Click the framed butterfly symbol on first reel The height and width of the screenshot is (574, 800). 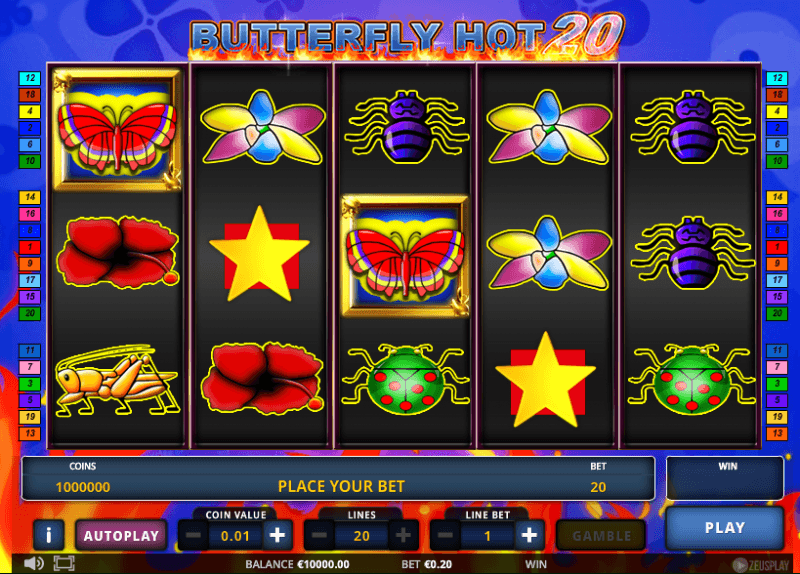117,130
